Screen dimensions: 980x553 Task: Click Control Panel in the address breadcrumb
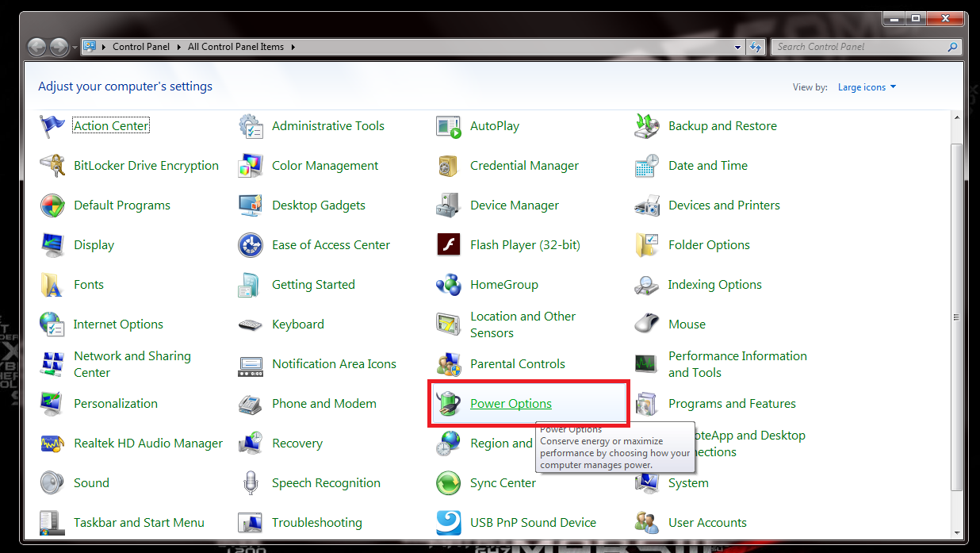tap(141, 47)
